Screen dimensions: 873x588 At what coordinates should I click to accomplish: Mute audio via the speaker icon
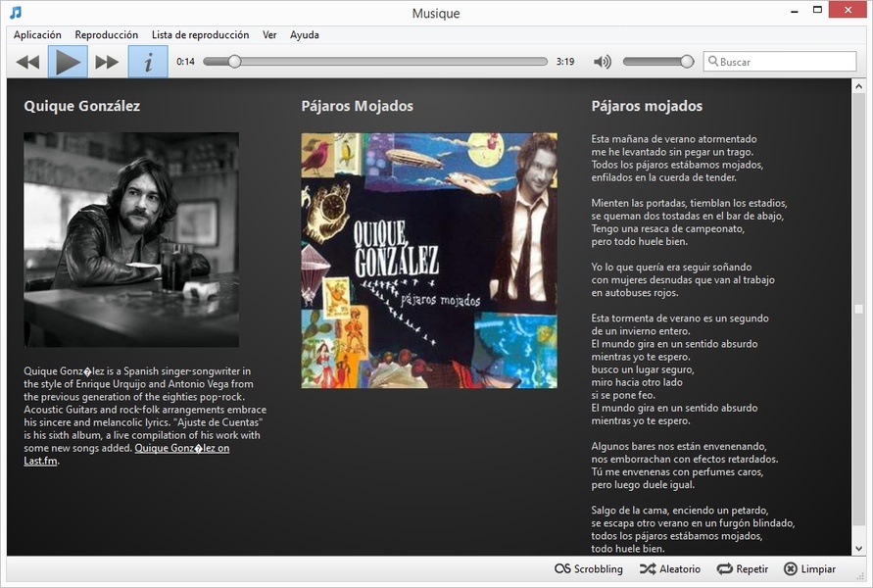[602, 62]
